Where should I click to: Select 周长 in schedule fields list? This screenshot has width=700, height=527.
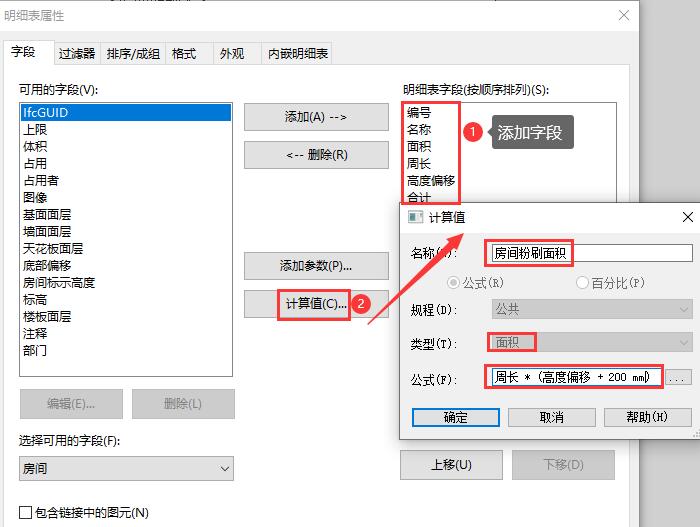coord(419,163)
